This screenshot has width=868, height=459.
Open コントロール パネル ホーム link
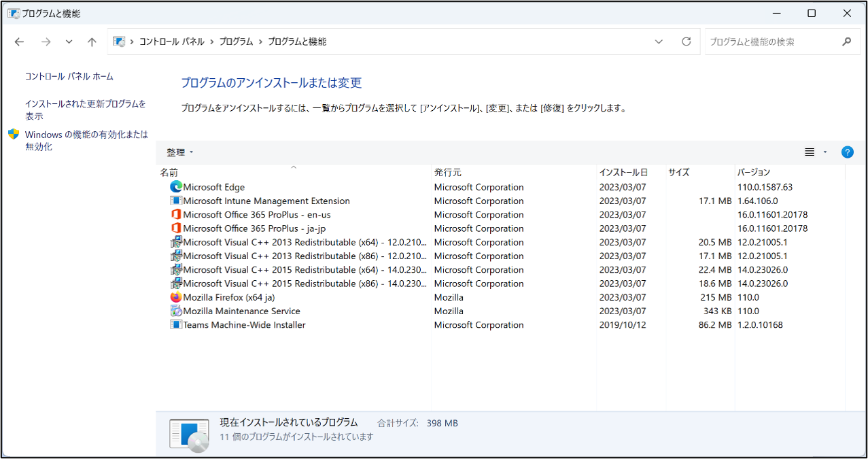click(69, 76)
